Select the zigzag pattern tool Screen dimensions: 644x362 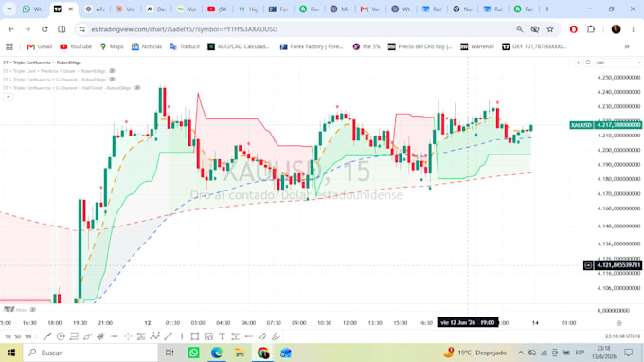coord(154,336)
